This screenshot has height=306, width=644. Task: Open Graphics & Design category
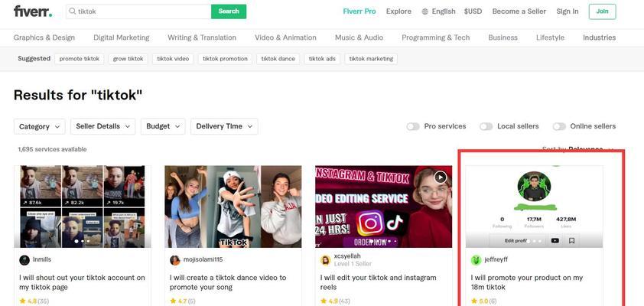(x=44, y=37)
